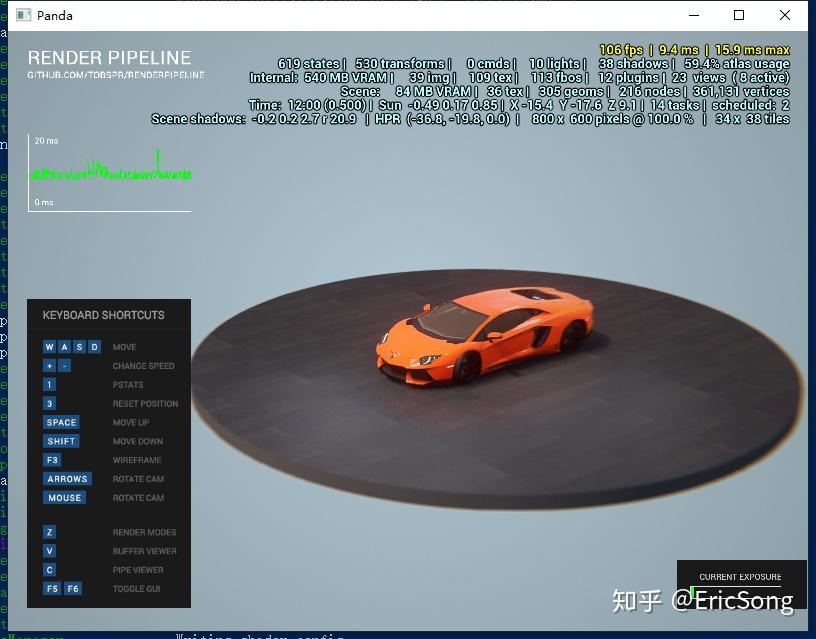This screenshot has width=816, height=639.
Task: Click the 3 key badge for reset position
Action: [x=49, y=403]
